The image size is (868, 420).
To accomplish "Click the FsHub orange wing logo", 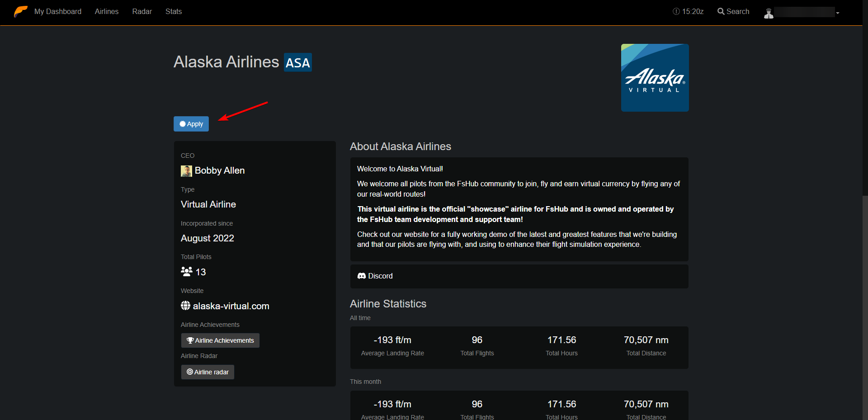I will [x=21, y=11].
